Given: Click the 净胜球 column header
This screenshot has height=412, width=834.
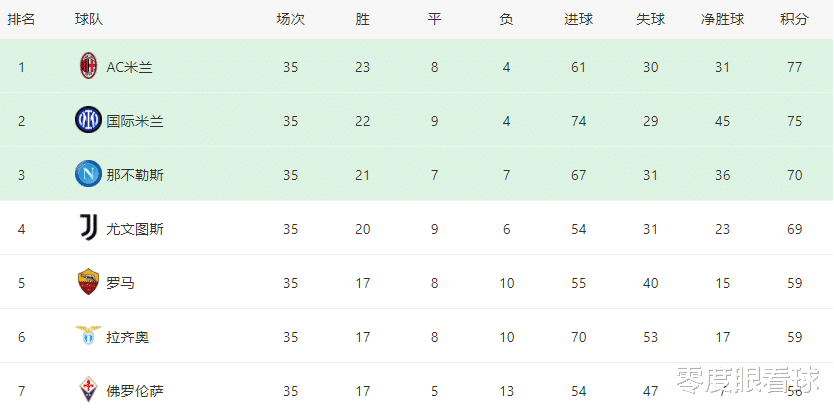Looking at the screenshot, I should 722,20.
